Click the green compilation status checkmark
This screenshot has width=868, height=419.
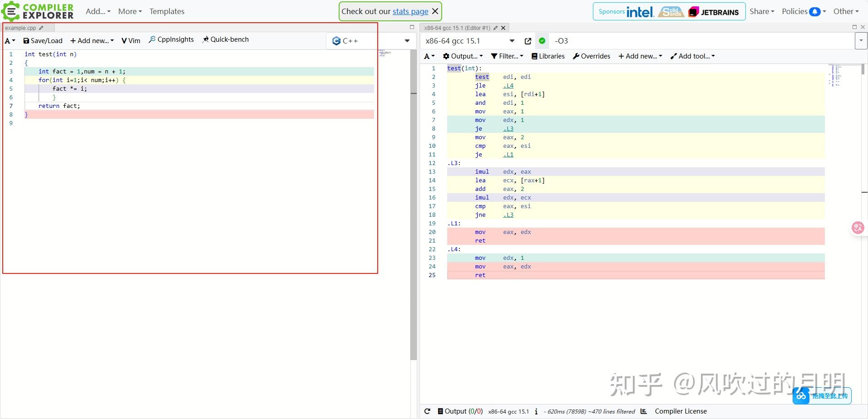(543, 41)
